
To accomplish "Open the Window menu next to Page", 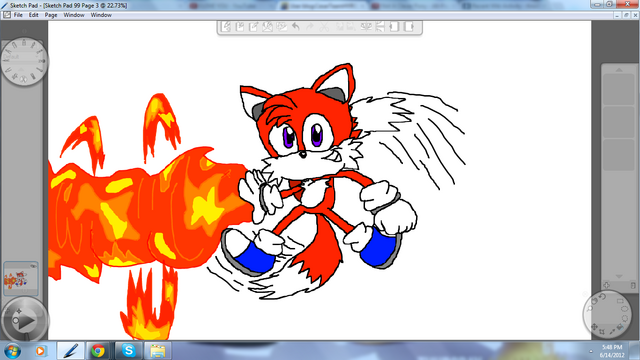I will (x=74, y=15).
